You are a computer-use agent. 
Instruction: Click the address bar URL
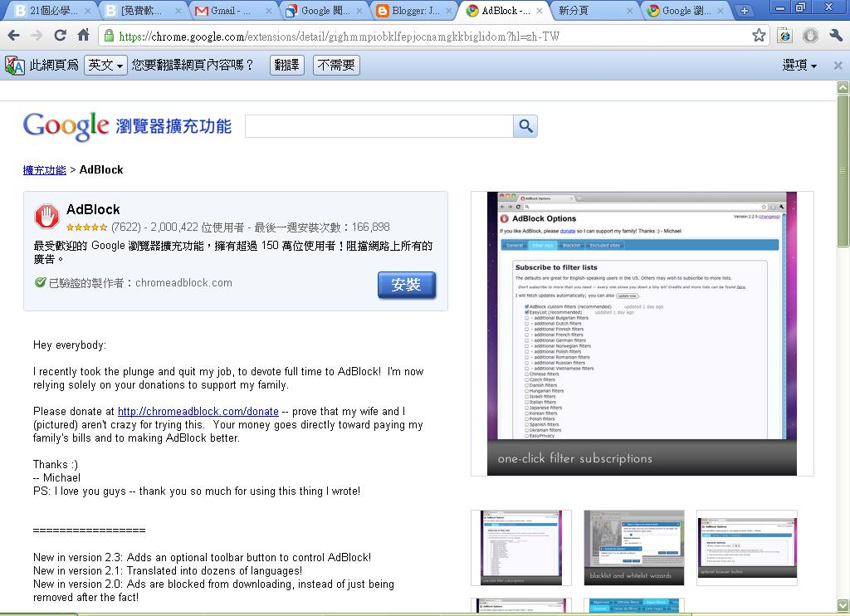(x=339, y=37)
